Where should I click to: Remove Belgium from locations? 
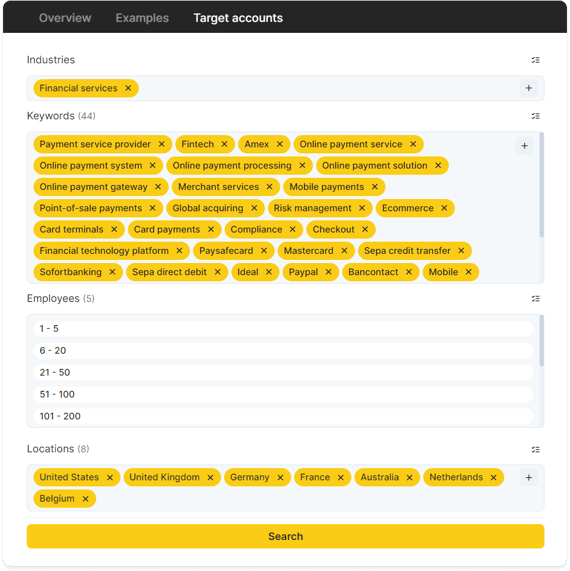click(85, 499)
